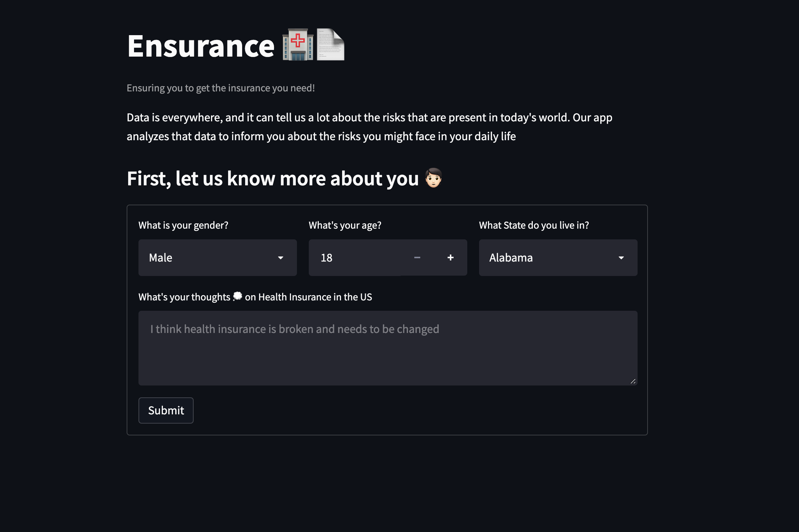The width and height of the screenshot is (799, 532).
Task: Click the 'Data is everywhere' description paragraph
Action: (370, 127)
